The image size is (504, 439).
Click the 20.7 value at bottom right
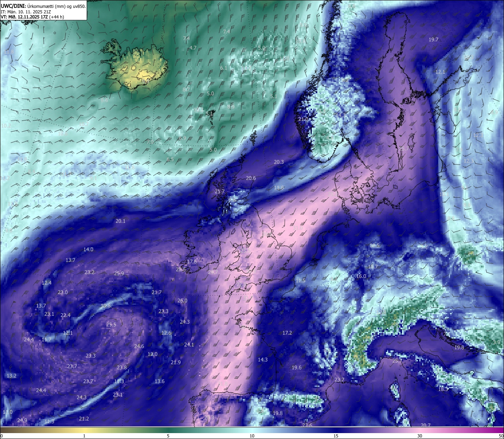426,425
